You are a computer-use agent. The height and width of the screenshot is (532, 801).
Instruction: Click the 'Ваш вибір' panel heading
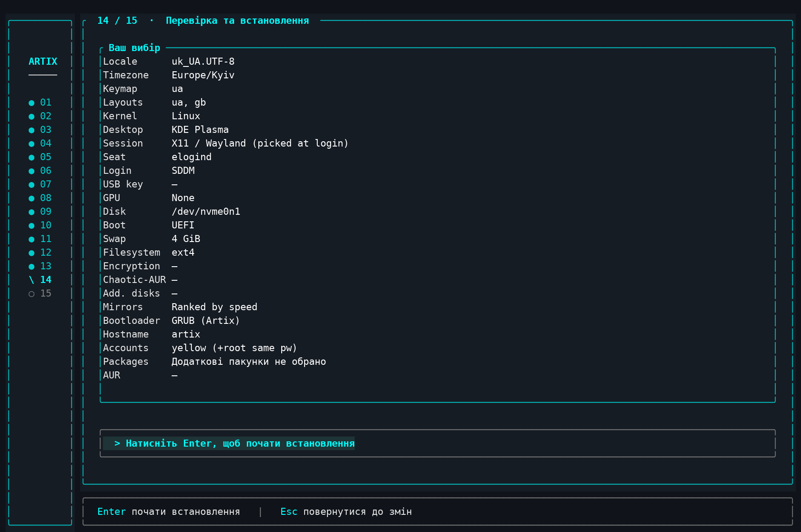tap(134, 48)
